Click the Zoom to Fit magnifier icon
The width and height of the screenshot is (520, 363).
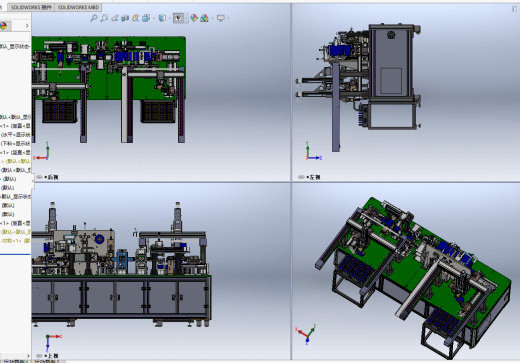(x=94, y=18)
